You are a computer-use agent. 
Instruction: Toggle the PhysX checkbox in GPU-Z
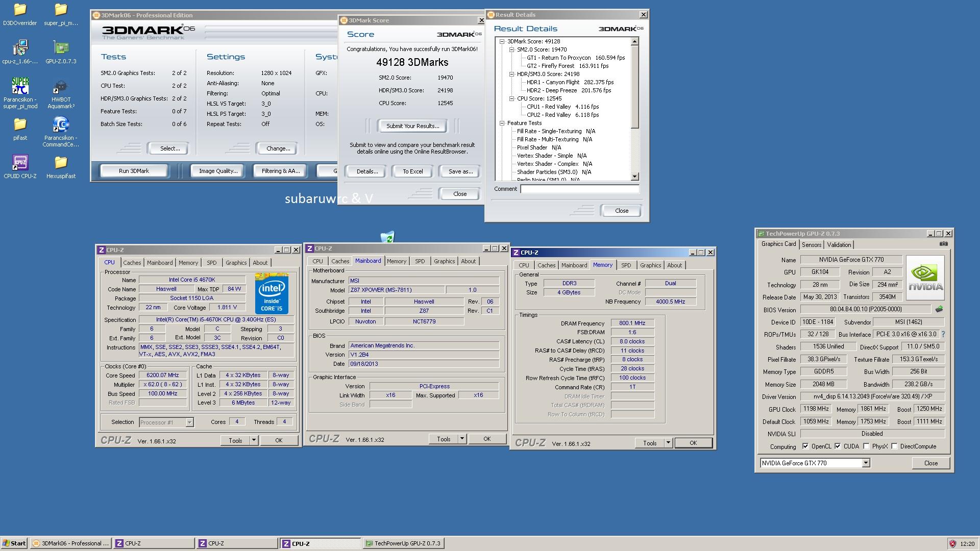point(866,446)
